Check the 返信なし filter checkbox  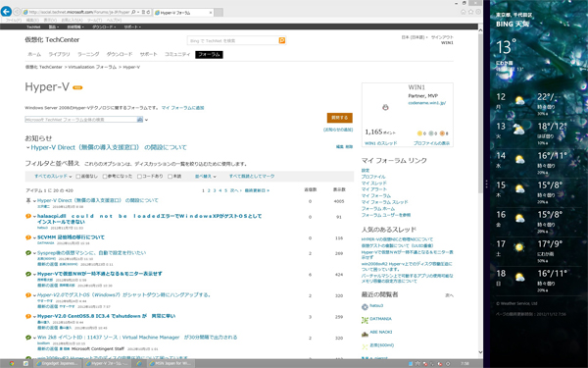[78, 176]
